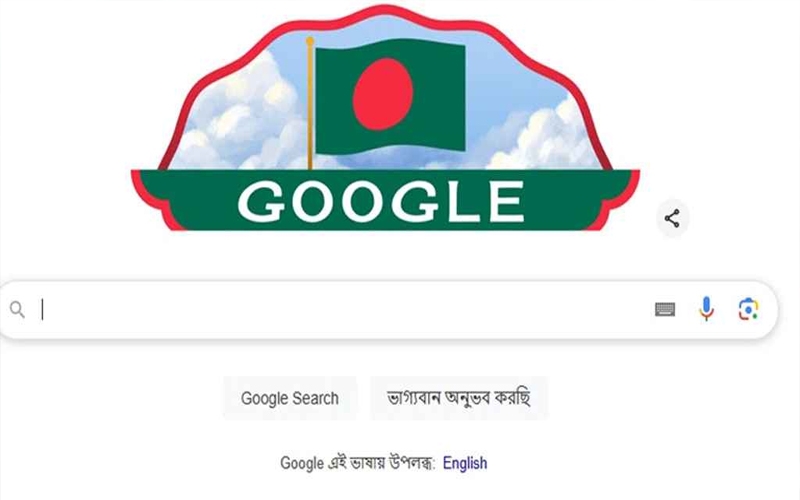Switch language via the English link
800x500 pixels.
(x=465, y=463)
